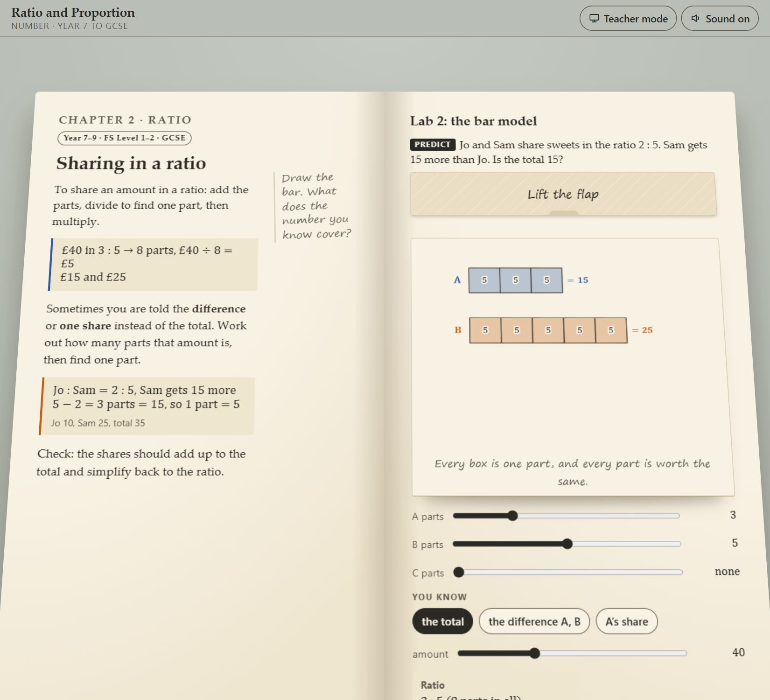Click the 'Jo 10, Sam 25, total 35' line

(x=98, y=423)
